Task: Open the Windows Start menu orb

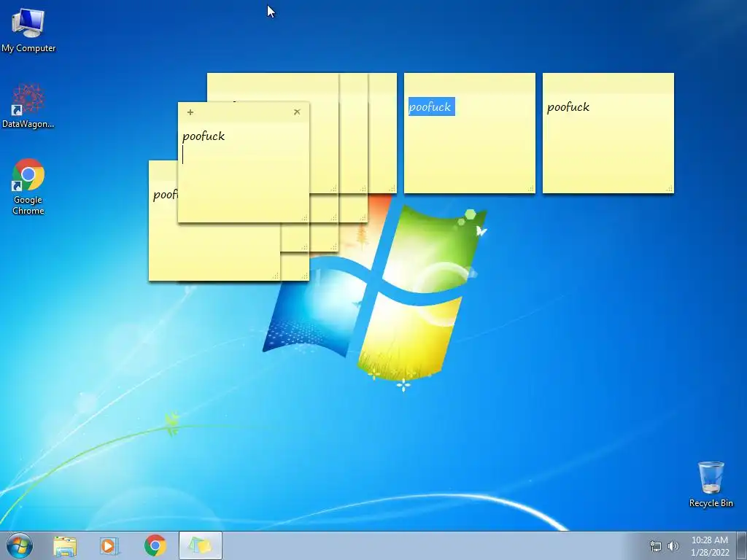Action: (x=20, y=545)
